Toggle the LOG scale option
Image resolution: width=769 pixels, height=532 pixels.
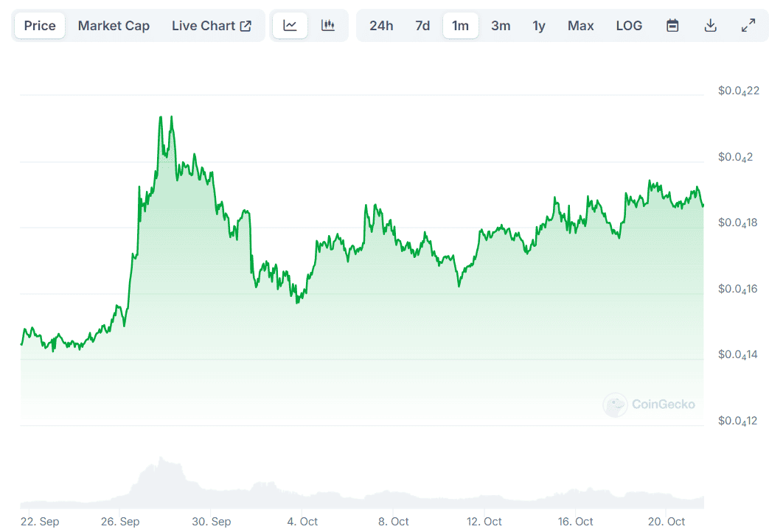click(x=629, y=26)
